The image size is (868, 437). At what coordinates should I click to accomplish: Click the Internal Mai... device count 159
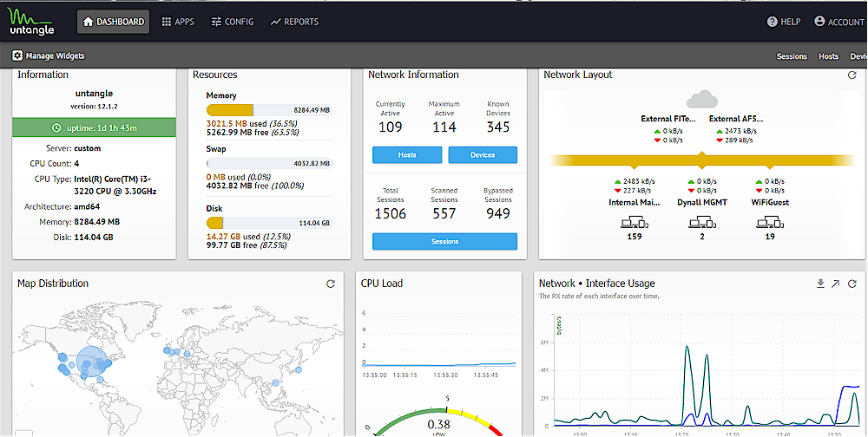635,237
